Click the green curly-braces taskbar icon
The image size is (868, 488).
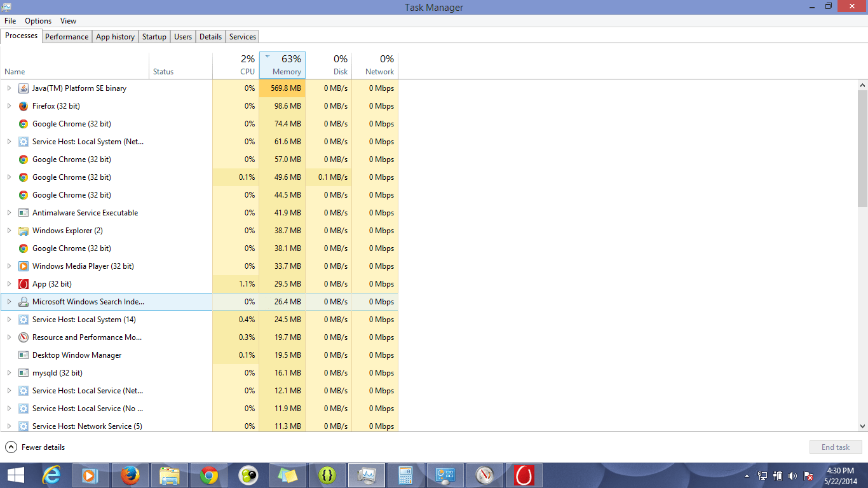pyautogui.click(x=327, y=475)
